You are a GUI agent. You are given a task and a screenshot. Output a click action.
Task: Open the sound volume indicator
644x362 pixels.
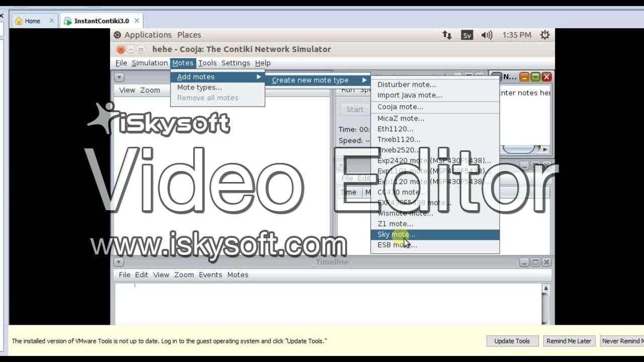click(x=487, y=35)
